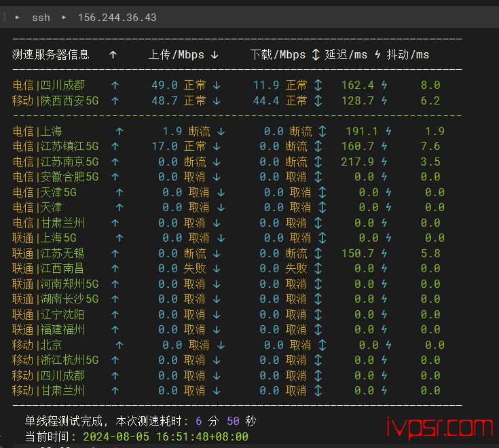
Task: Click download arrow icon in 联通|江西南昌 row
Action: (x=217, y=269)
